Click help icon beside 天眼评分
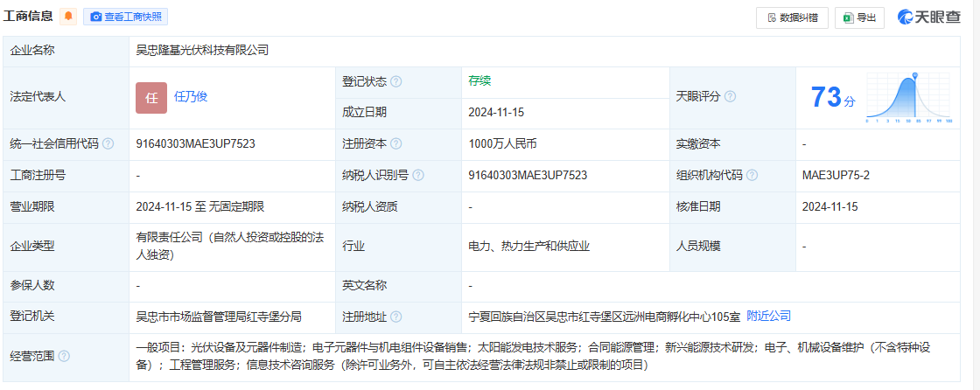Screen dimensions: 980x390 click(x=730, y=97)
